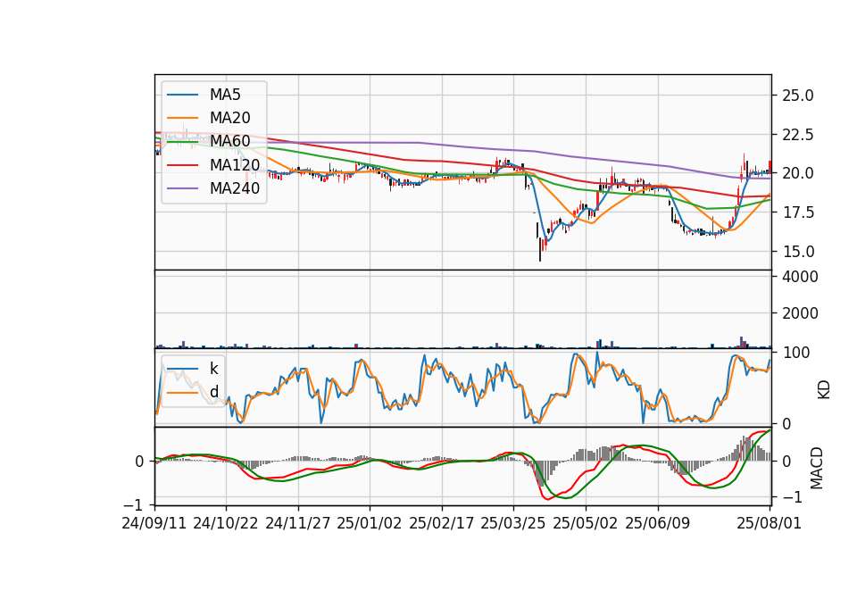Click the MA20 legend label

pos(229,118)
